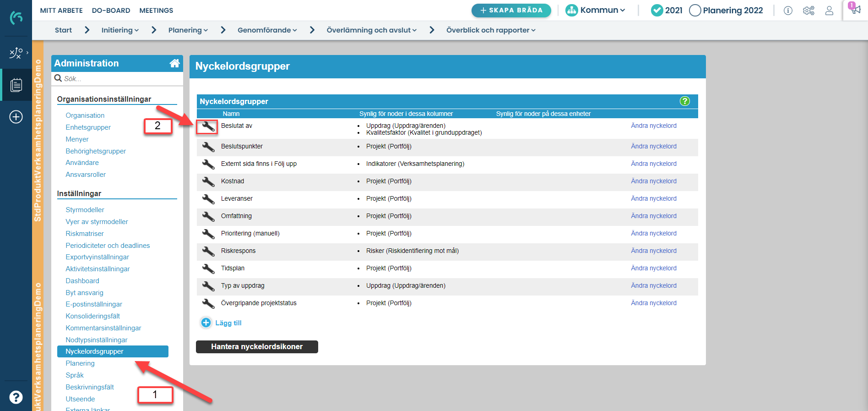868x411 pixels.
Task: Go to Administration home via house icon
Action: tap(174, 63)
